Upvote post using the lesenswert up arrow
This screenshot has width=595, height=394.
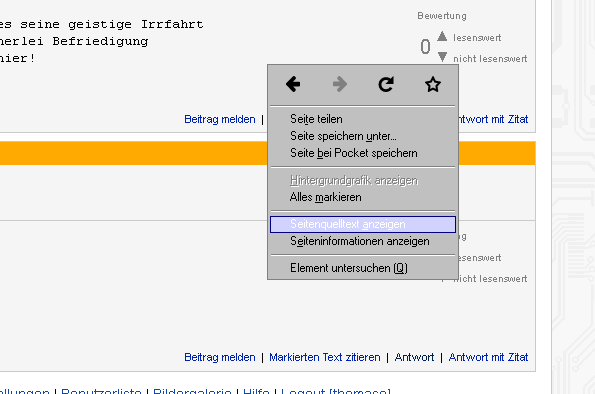[442, 36]
